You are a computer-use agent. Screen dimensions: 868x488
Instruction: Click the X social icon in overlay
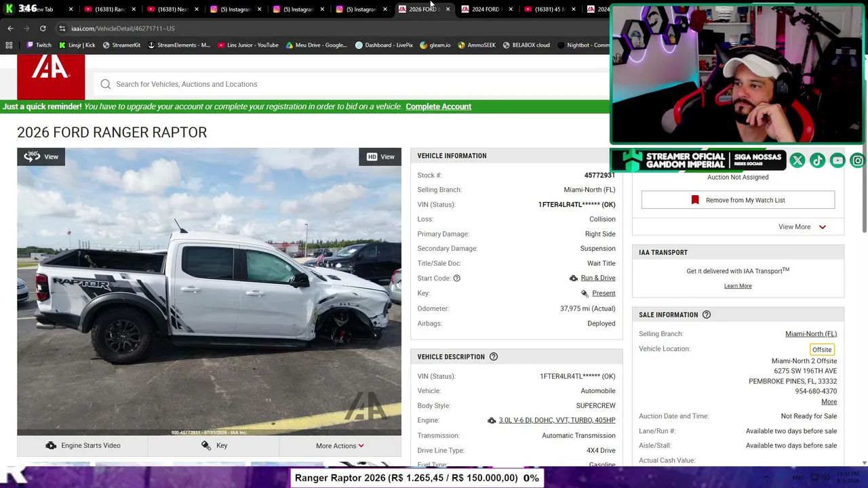click(x=797, y=161)
